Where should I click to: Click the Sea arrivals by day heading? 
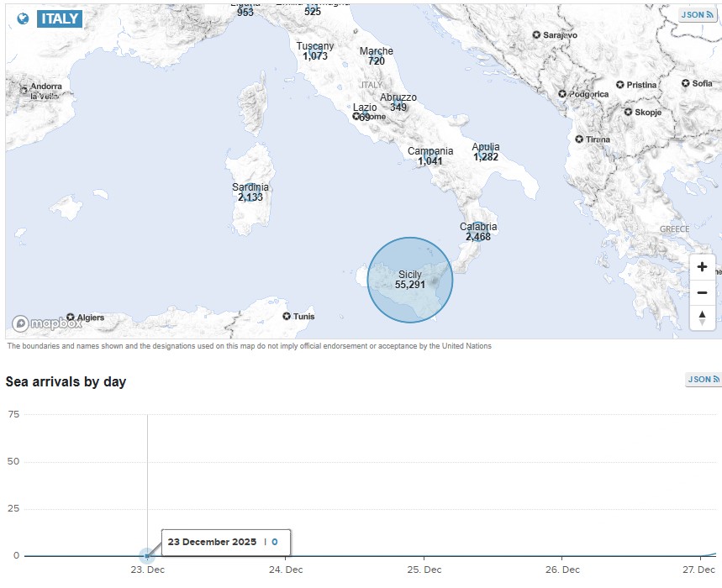tap(66, 382)
